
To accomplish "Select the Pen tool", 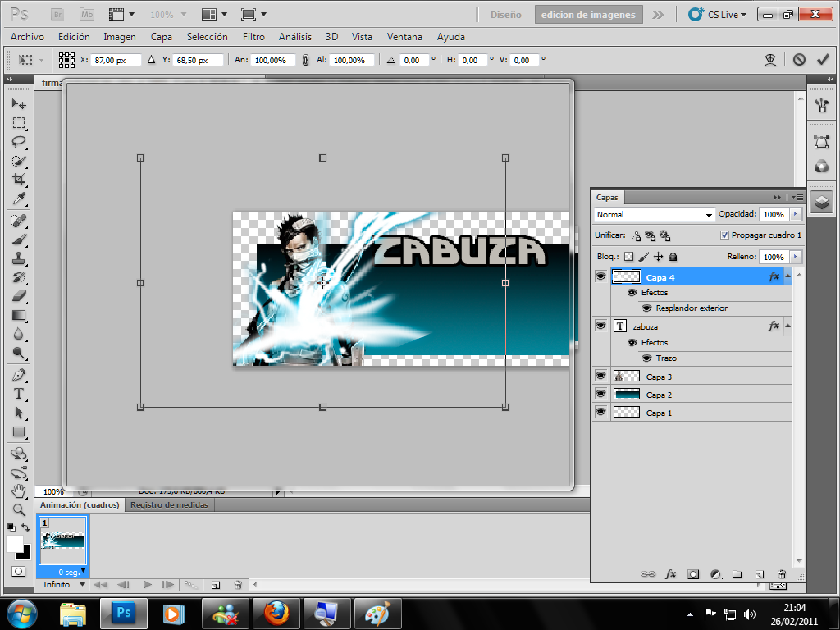I will point(19,375).
